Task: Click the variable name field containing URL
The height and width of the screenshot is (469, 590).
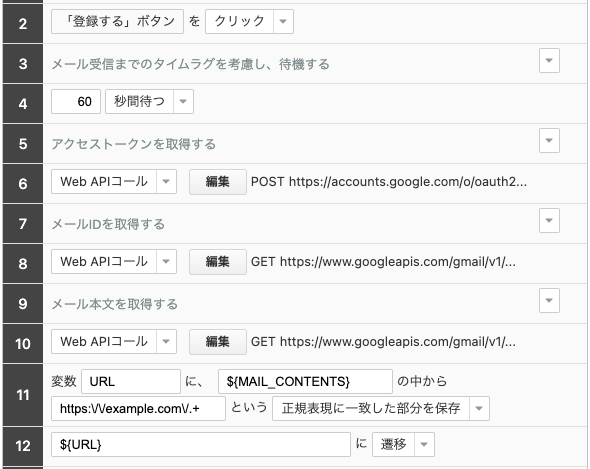Action: pyautogui.click(x=131, y=382)
